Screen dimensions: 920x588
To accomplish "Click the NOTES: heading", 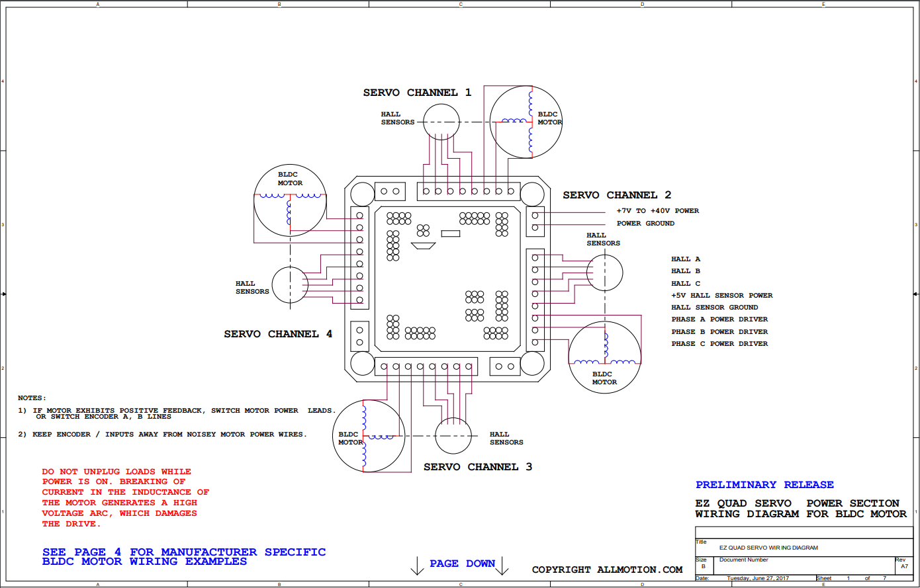I will click(32, 398).
